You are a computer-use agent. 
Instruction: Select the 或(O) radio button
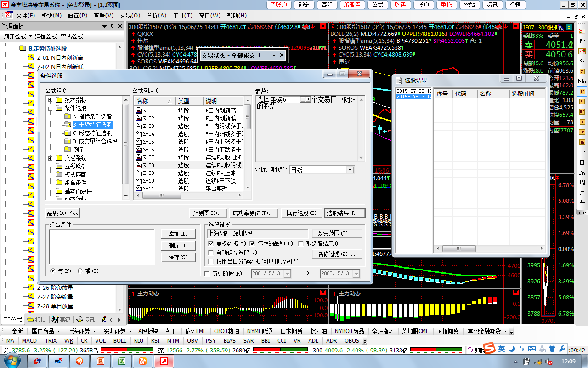click(x=81, y=271)
